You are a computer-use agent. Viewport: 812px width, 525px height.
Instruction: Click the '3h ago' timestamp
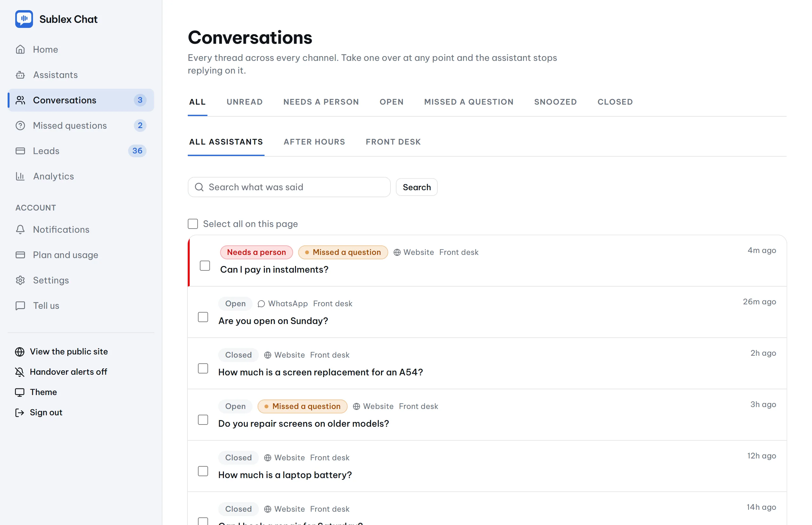(x=763, y=404)
